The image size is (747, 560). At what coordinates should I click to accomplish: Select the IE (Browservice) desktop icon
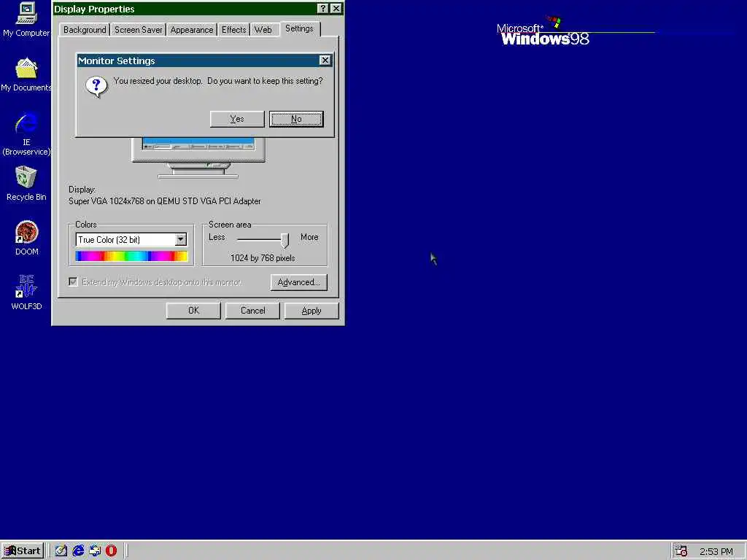pyautogui.click(x=26, y=134)
